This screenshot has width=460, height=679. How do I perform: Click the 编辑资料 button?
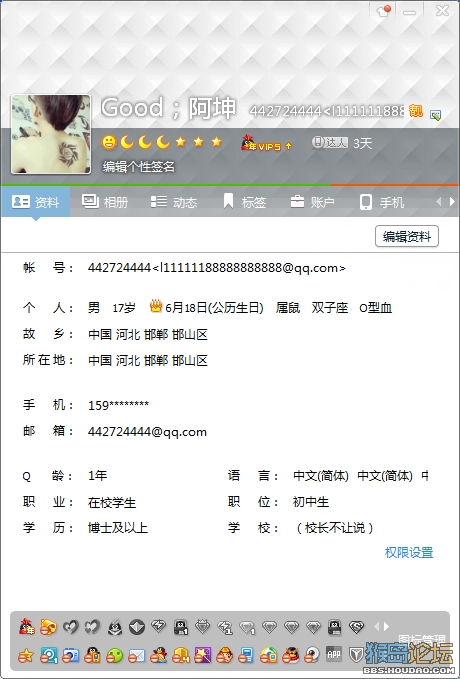coord(407,236)
